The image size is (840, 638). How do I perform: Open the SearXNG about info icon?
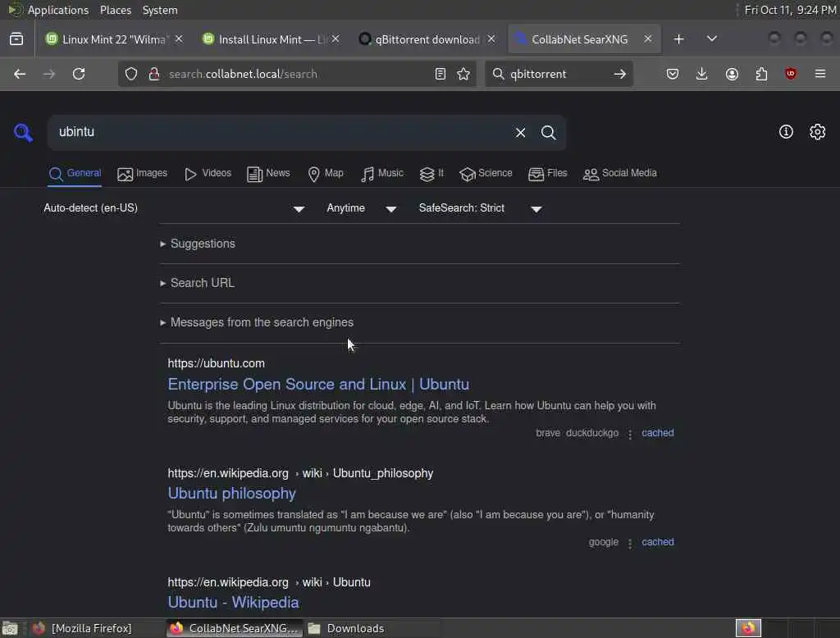pos(786,132)
